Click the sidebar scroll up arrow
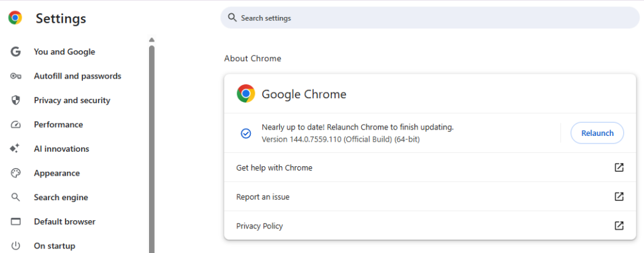Viewport: 644px width, 253px height. click(x=152, y=40)
